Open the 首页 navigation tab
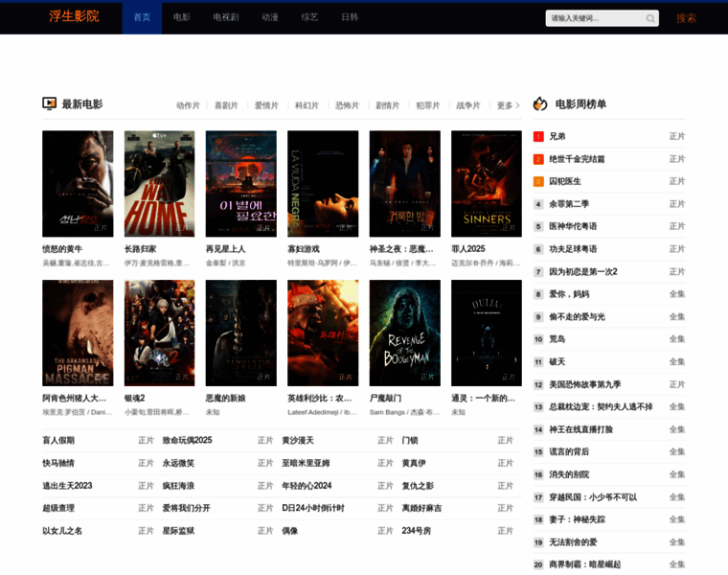Image resolution: width=728 pixels, height=575 pixels. coord(142,17)
